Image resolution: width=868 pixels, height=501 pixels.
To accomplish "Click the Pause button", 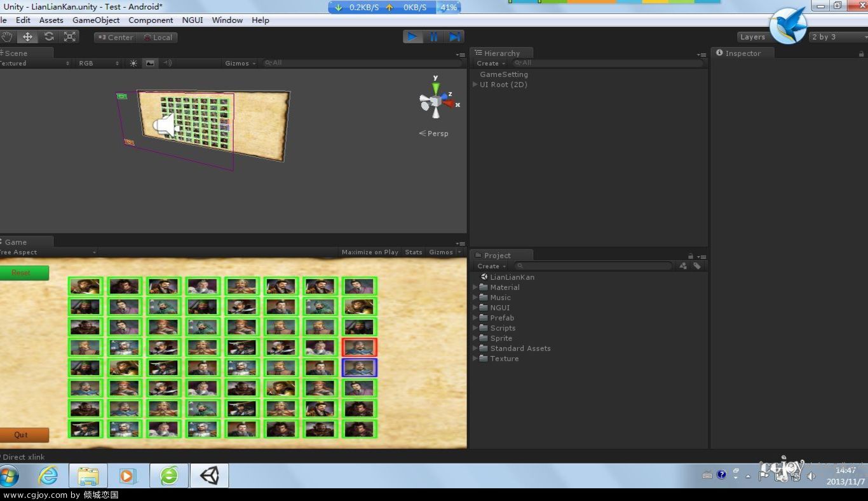I will 434,37.
